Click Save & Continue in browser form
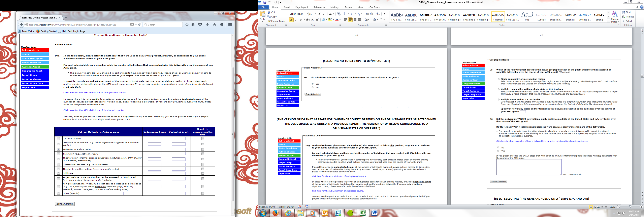The height and width of the screenshot is (217, 644). coord(65,204)
